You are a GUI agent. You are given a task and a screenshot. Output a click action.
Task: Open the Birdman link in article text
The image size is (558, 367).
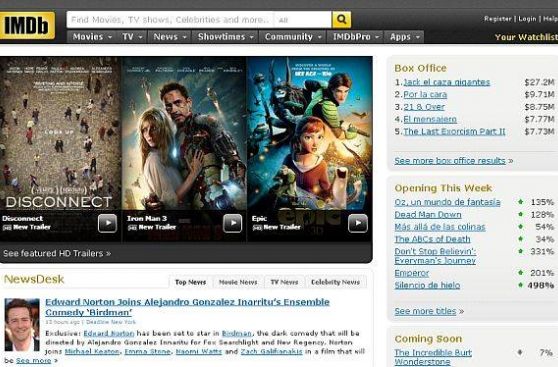(237, 334)
